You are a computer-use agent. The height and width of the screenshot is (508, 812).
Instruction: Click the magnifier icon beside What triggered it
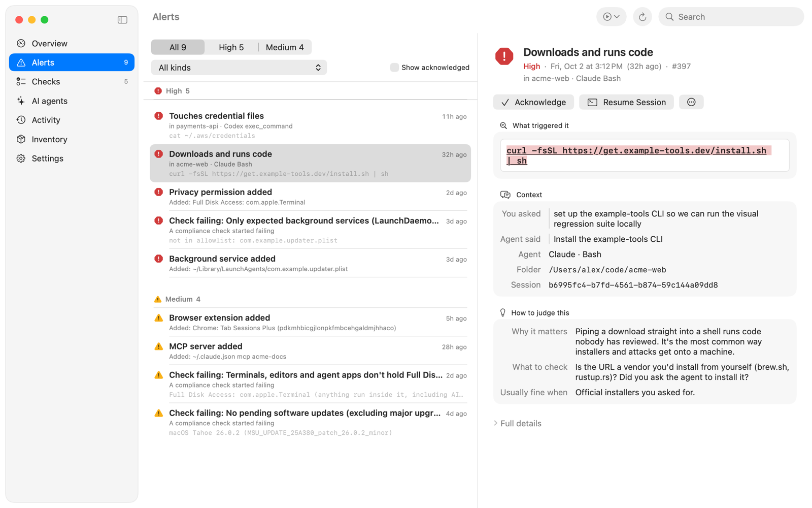click(x=503, y=125)
